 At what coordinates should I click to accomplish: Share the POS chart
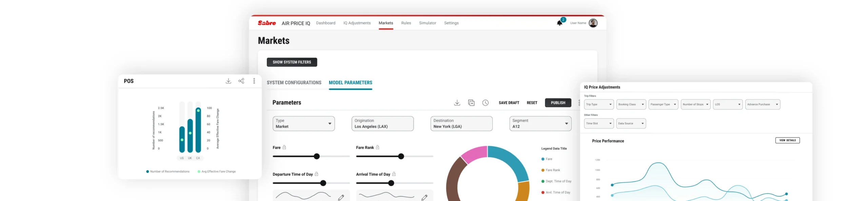241,81
